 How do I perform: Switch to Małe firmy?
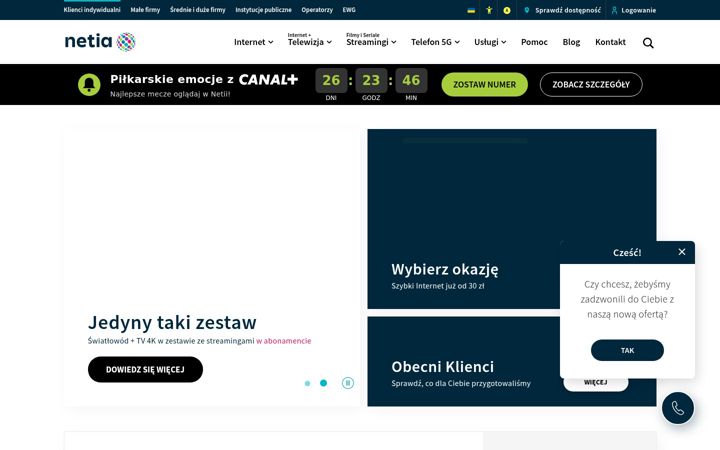click(x=145, y=10)
